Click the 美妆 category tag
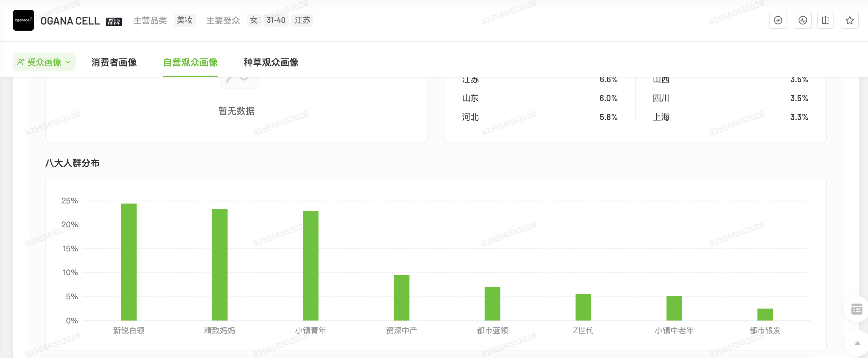868x358 pixels. [x=184, y=20]
